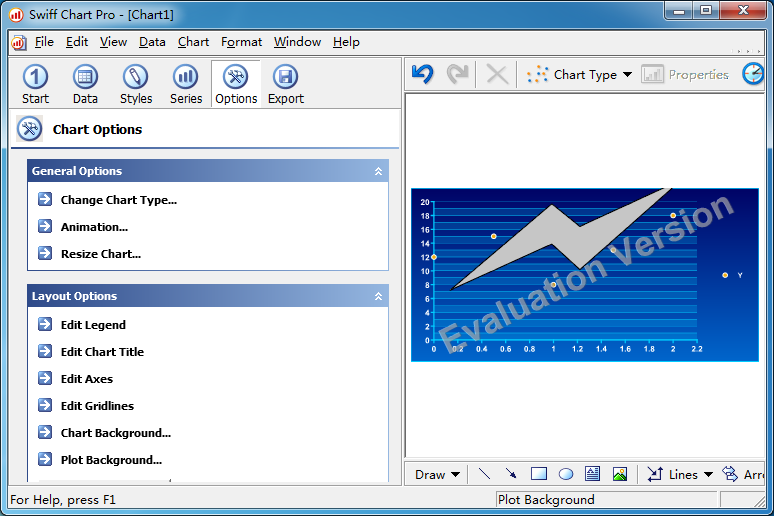Select the ellipse shape tool
Image resolution: width=774 pixels, height=516 pixels.
[566, 474]
